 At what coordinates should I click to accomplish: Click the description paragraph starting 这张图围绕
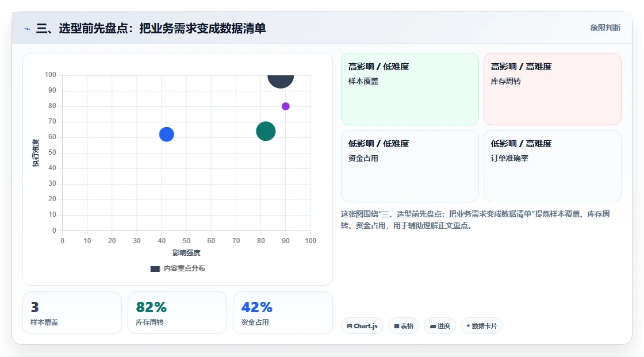click(x=475, y=220)
